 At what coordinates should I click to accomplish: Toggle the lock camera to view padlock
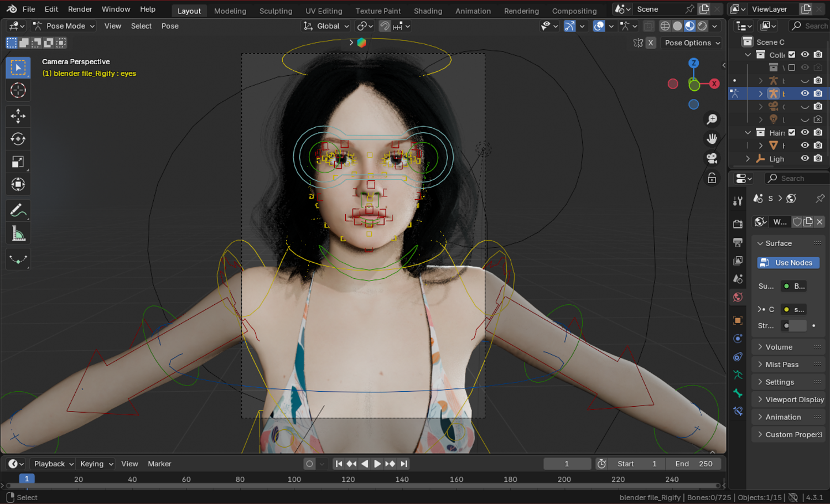coord(712,178)
